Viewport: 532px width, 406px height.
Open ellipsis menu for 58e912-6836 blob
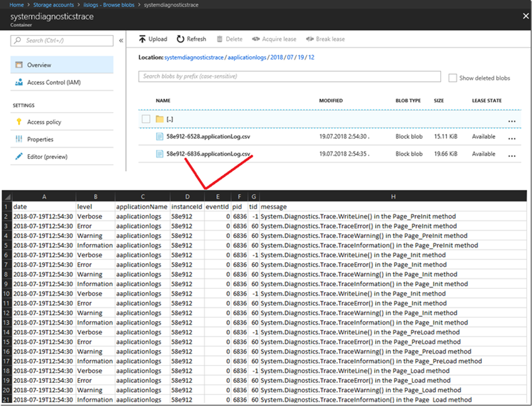click(512, 156)
